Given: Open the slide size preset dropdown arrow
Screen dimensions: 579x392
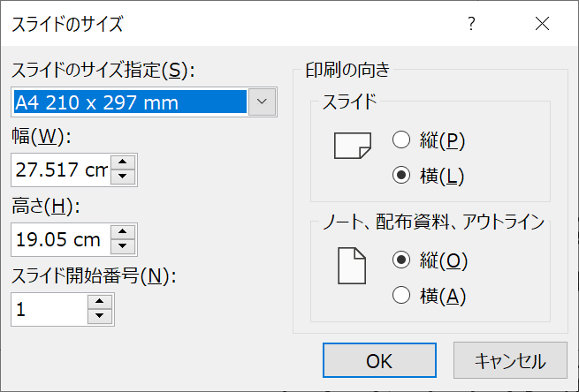Looking at the screenshot, I should [x=261, y=102].
